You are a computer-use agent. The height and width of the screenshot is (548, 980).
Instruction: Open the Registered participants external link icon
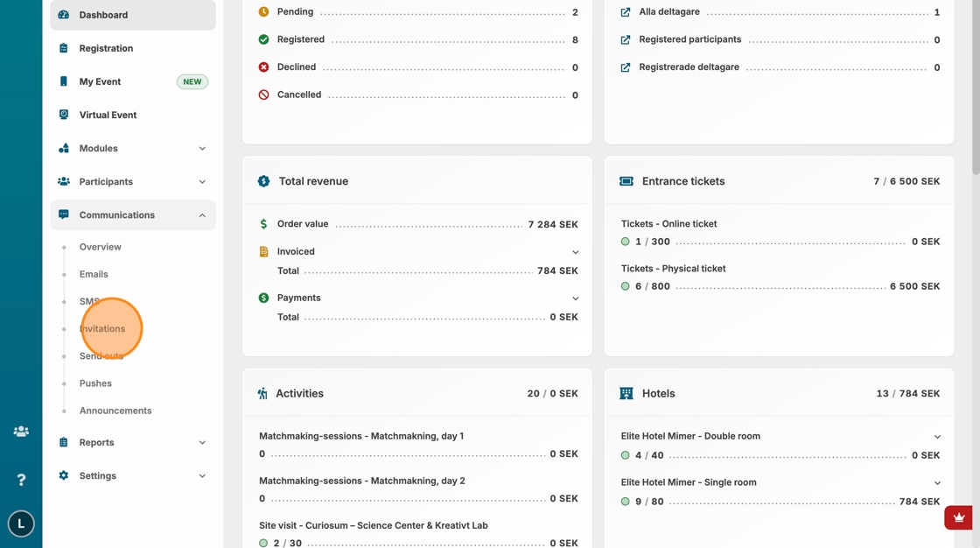[x=626, y=40]
